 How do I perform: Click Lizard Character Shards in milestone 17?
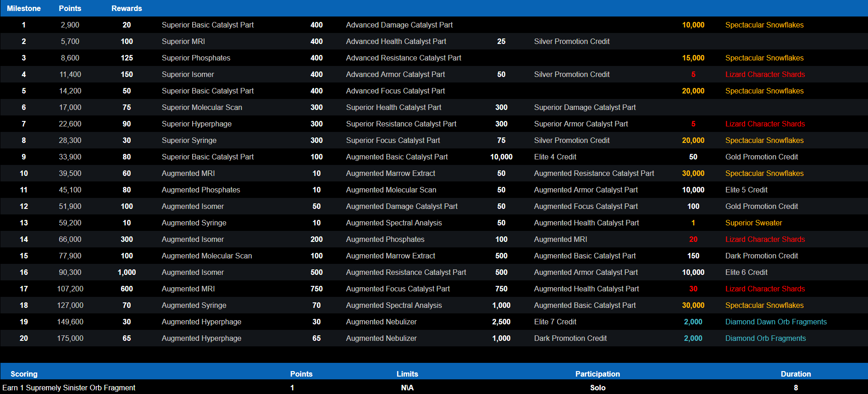[x=765, y=289]
